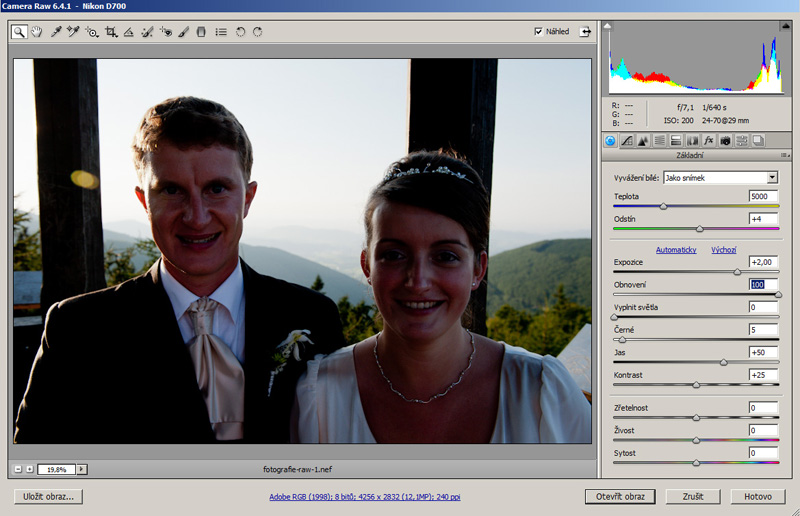This screenshot has height=516, width=800.
Task: Toggle full screen mode icon
Action: pyautogui.click(x=584, y=32)
